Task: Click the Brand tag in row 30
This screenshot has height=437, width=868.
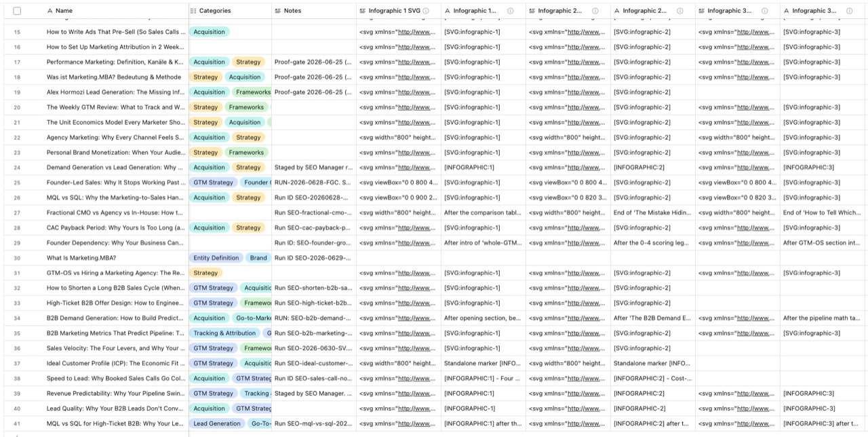Action: [258, 258]
